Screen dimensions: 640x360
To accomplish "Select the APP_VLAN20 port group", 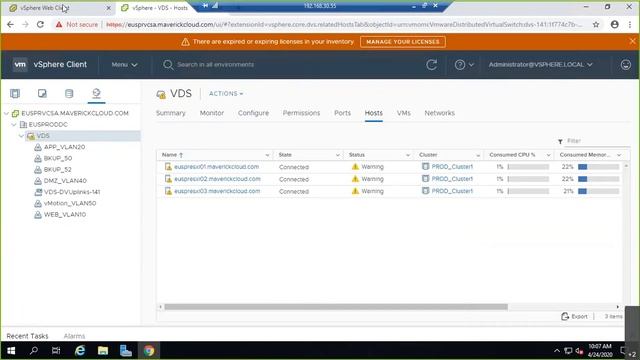I will [x=64, y=147].
